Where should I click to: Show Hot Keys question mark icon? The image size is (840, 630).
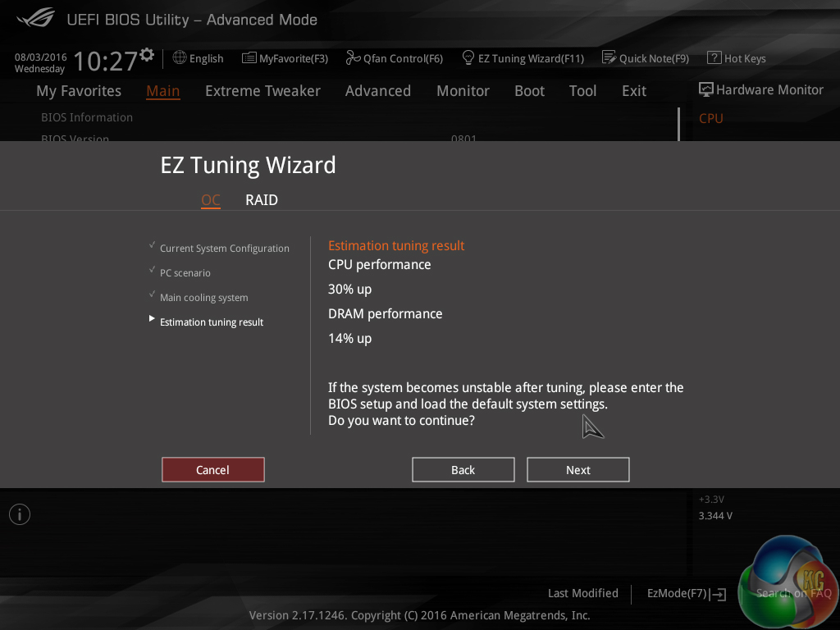pyautogui.click(x=714, y=57)
